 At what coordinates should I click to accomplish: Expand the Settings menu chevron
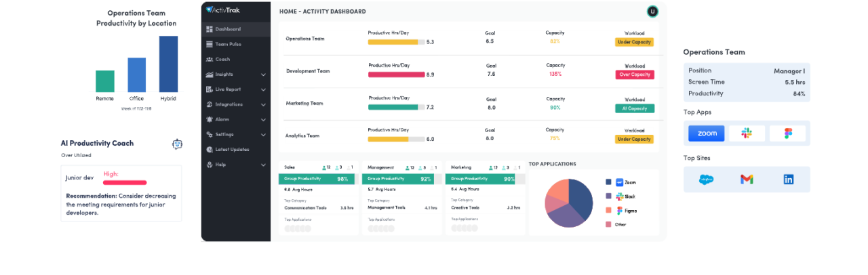263,134
